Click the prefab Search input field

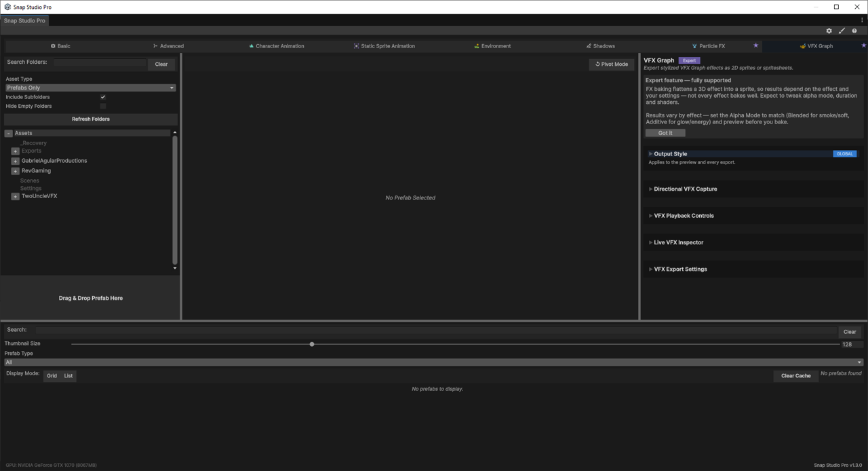click(x=435, y=330)
